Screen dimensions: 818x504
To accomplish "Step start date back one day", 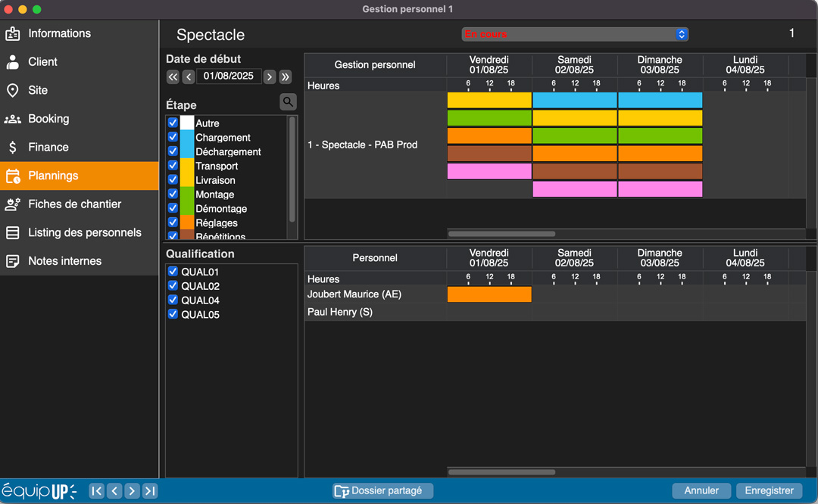I will click(189, 77).
